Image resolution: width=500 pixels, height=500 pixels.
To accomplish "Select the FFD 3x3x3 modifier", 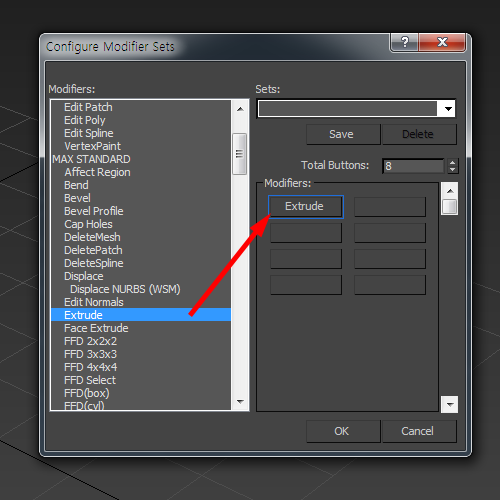I will 90,354.
